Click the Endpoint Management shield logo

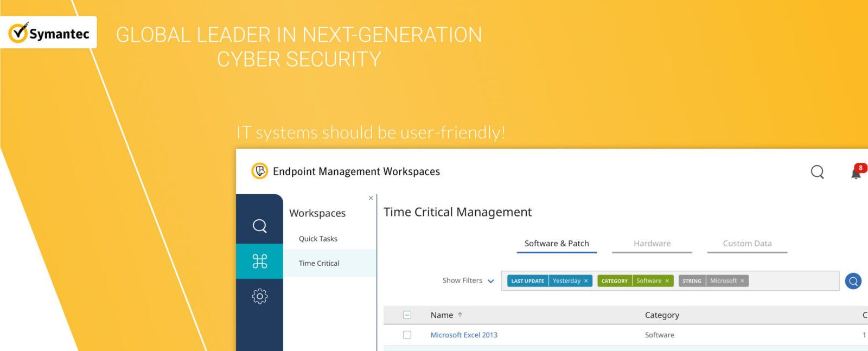260,171
